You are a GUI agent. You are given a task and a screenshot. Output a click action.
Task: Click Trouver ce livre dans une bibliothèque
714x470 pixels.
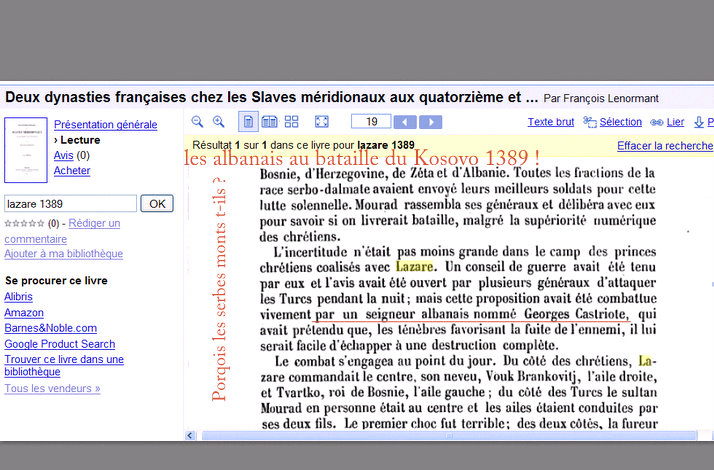coord(64,365)
